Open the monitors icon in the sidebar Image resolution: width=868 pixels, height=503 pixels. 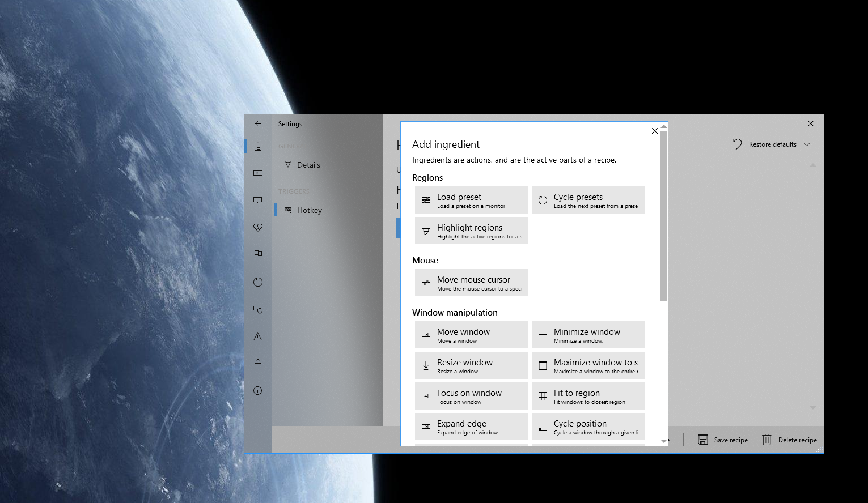[x=258, y=200]
